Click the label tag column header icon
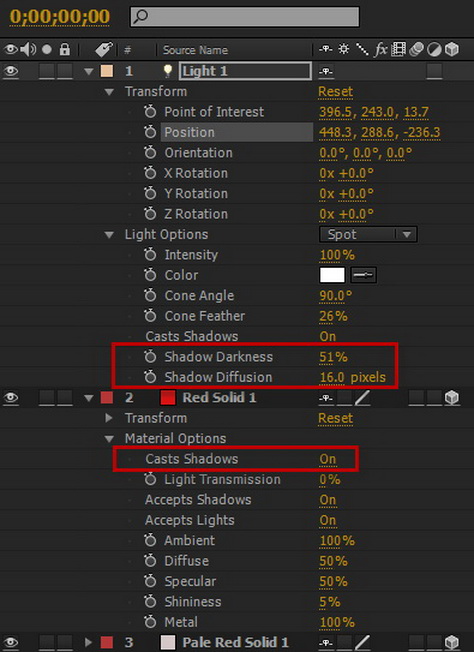Screen dimensions: 474x652 [103, 50]
